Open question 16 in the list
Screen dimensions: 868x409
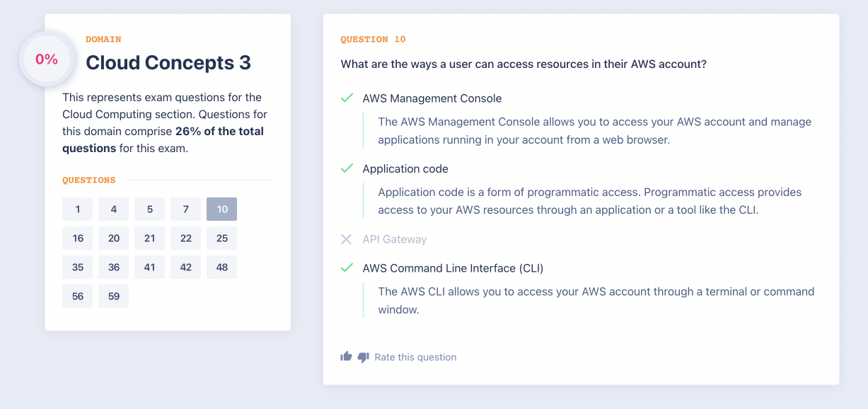click(77, 238)
